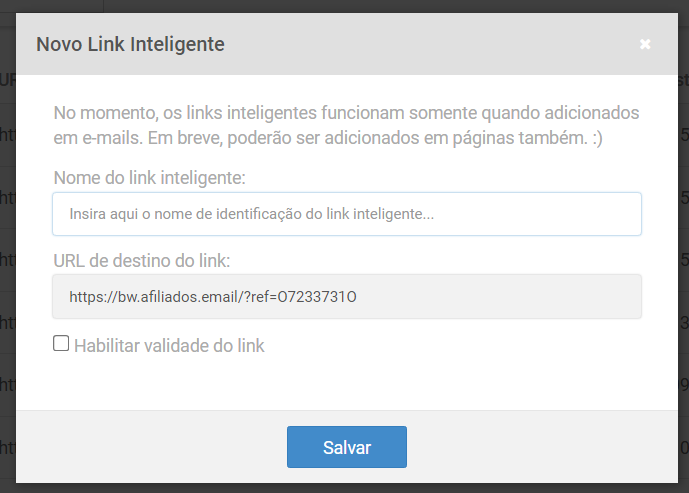The width and height of the screenshot is (689, 493).
Task: Close the Novo Link Inteligente dialog
Action: pos(645,44)
